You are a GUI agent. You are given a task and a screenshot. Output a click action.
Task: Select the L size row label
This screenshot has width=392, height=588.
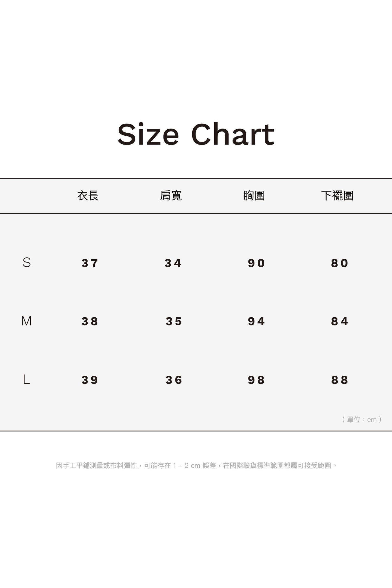[27, 379]
